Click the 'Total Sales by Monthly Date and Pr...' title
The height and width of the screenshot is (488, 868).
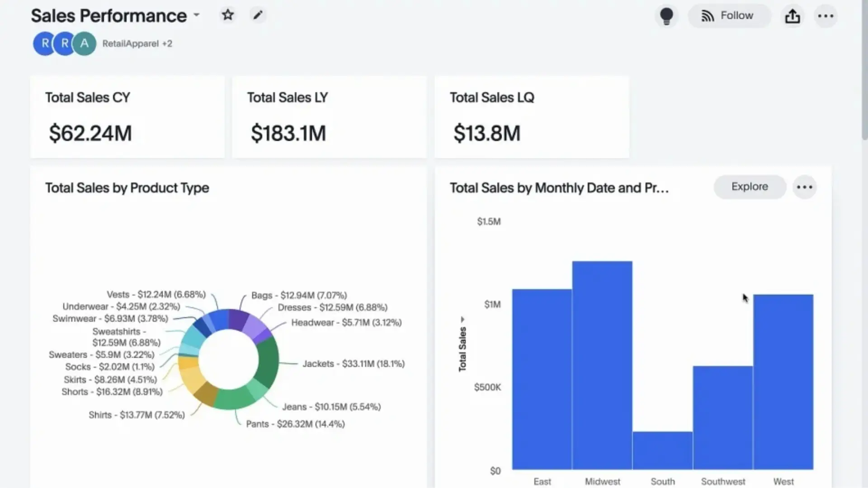pyautogui.click(x=559, y=188)
